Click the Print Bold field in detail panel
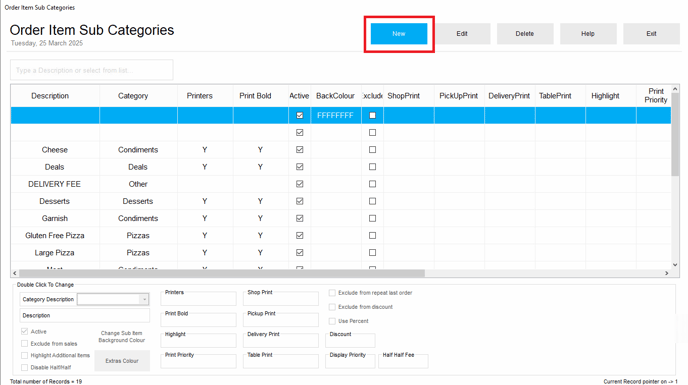The width and height of the screenshot is (688, 385). point(198,320)
